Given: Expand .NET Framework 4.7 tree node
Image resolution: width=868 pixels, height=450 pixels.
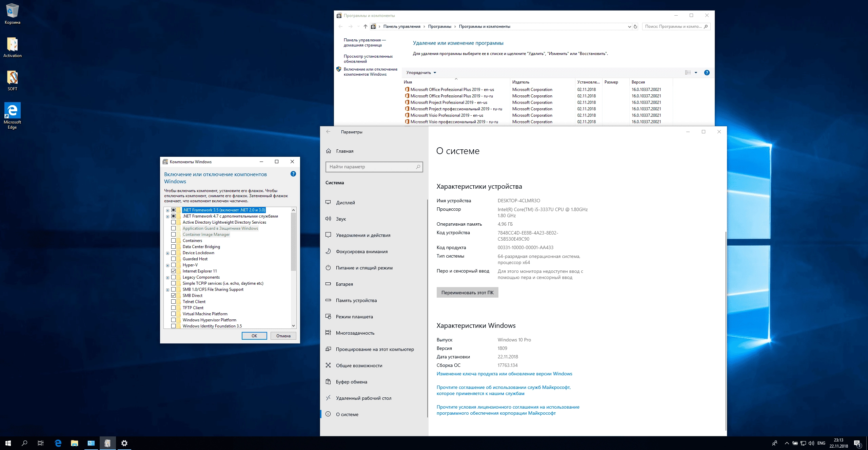Looking at the screenshot, I should point(167,217).
